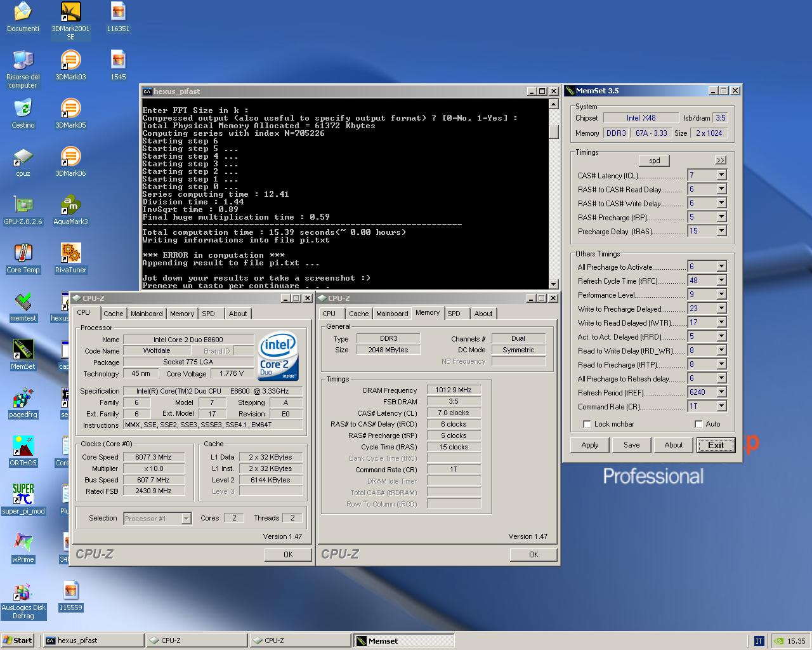Open the Write to Precharge Delayed dropdown
Viewport: 812px width, 650px height.
(x=721, y=308)
